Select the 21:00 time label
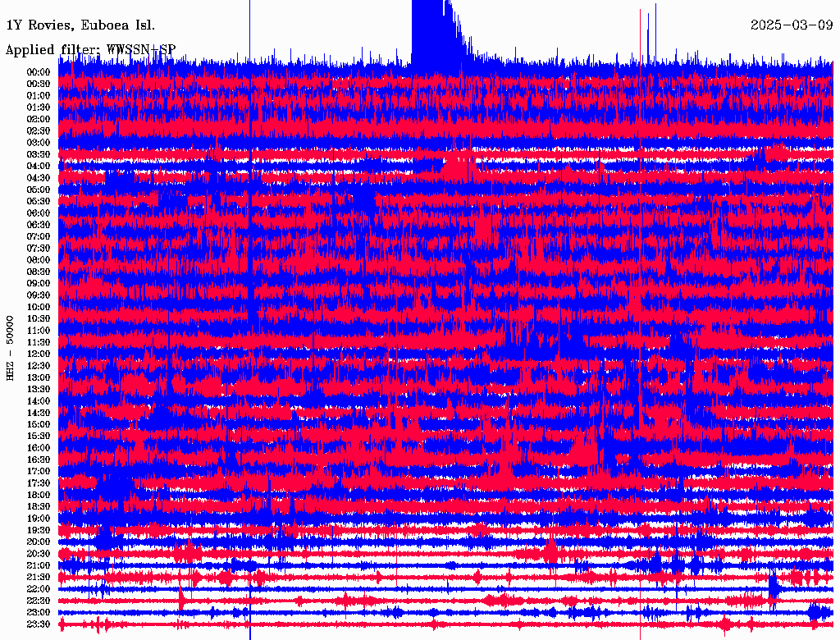Screen dimensions: 840x640 click(x=38, y=565)
